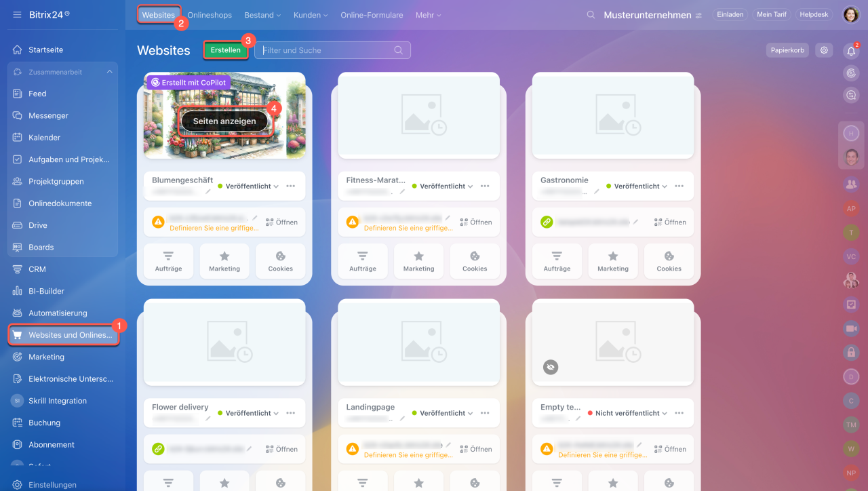Change Fitness-Marathon Veröffentlicht status dropdown
The image size is (868, 491).
442,186
